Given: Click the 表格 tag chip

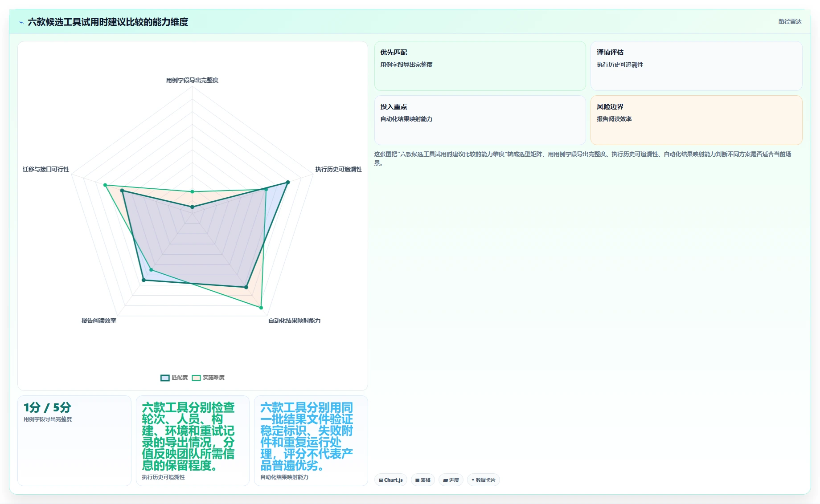Looking at the screenshot, I should click(423, 480).
